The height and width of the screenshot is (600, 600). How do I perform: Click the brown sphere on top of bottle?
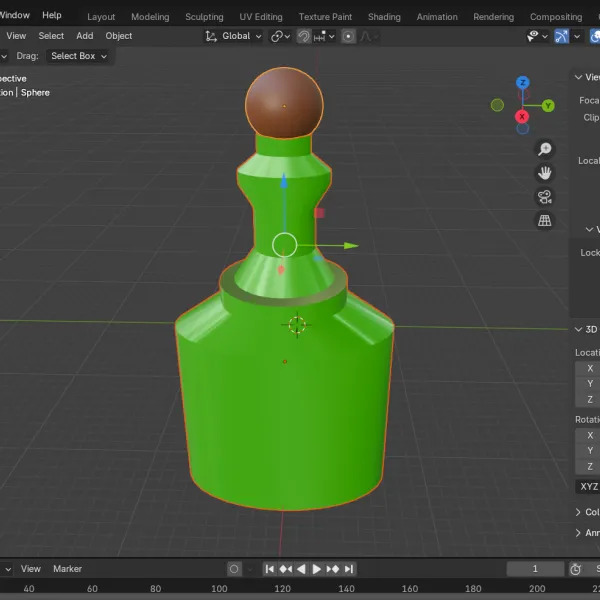click(284, 102)
